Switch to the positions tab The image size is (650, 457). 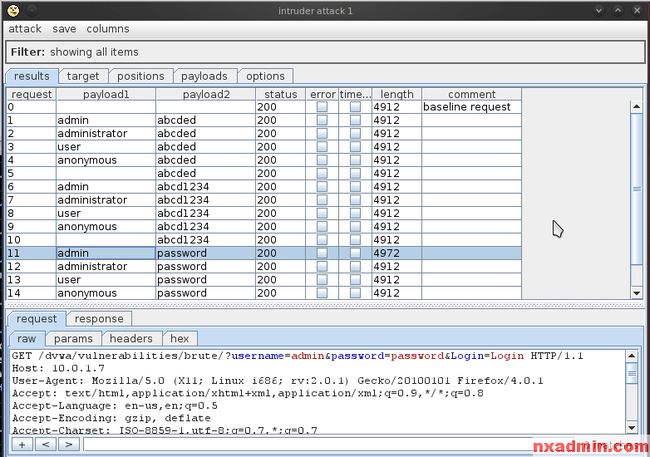[141, 76]
